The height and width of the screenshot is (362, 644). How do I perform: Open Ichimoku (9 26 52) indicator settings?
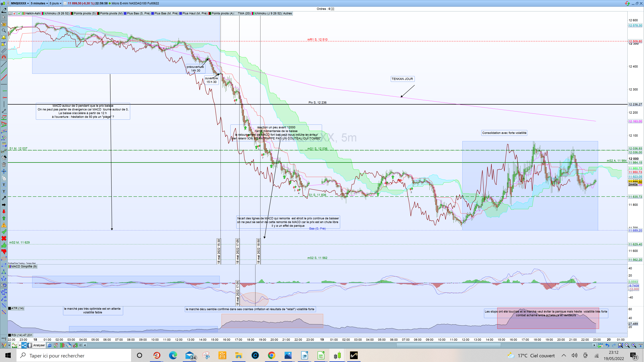[57, 13]
